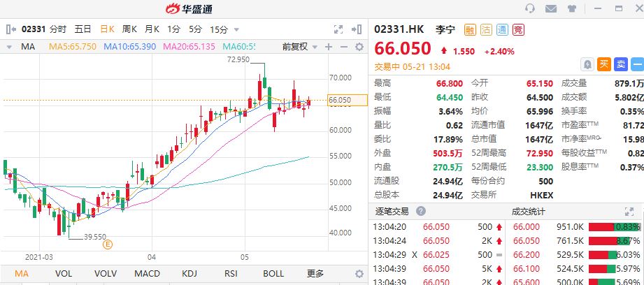Click the 总市值 value 1647亿
644x285 pixels.
coord(539,139)
